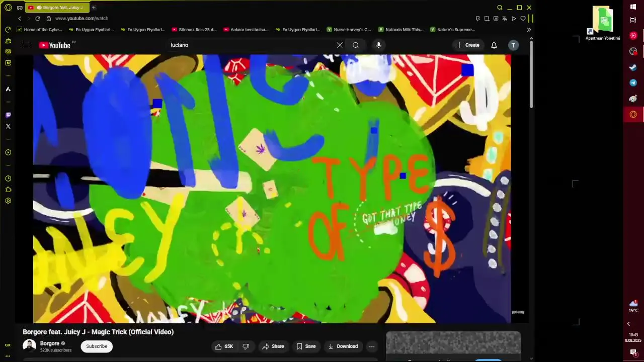Reload the current YouTube page
644x362 pixels.
[x=37, y=19]
